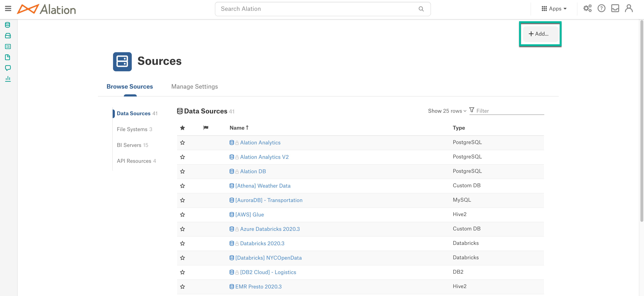The width and height of the screenshot is (644, 296).
Task: Click the Alation logo
Action: [46, 9]
